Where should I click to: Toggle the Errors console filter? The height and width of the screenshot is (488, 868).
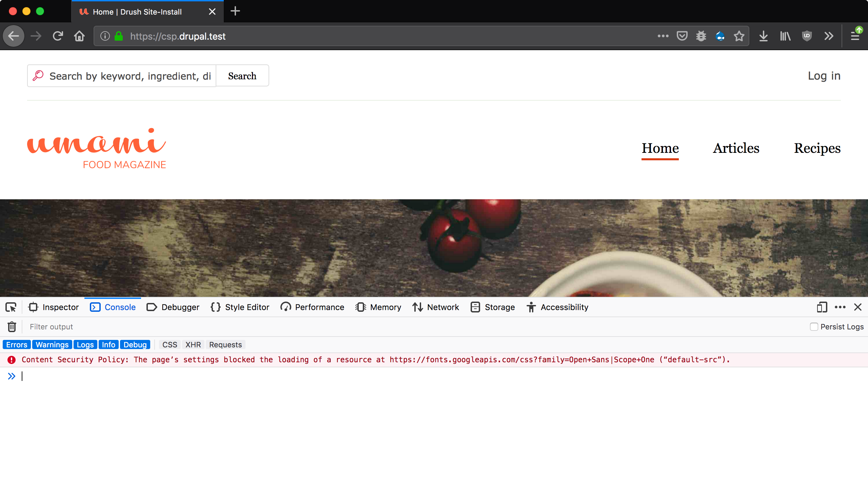tap(17, 345)
